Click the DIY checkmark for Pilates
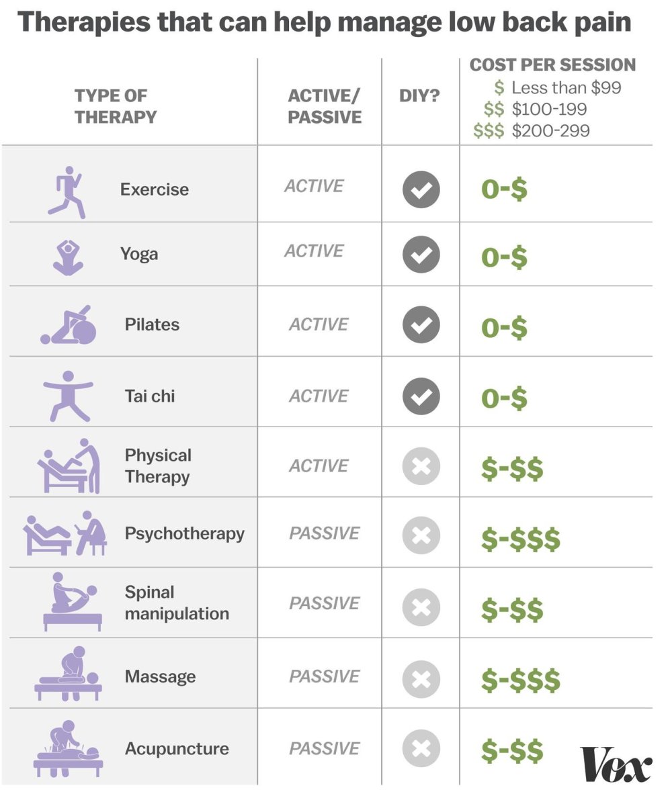This screenshot has width=672, height=794. click(x=421, y=325)
